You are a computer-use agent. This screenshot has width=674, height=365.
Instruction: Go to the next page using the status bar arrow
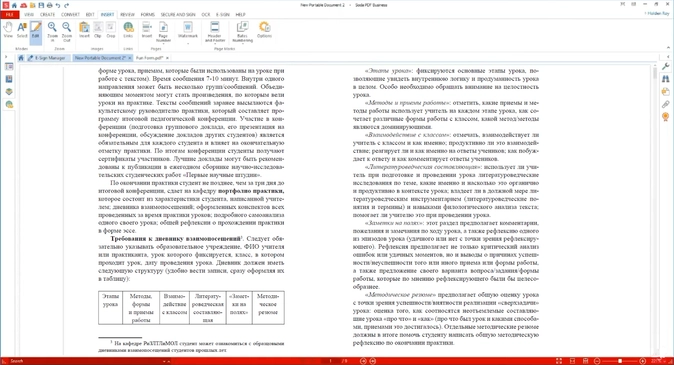pos(373,361)
